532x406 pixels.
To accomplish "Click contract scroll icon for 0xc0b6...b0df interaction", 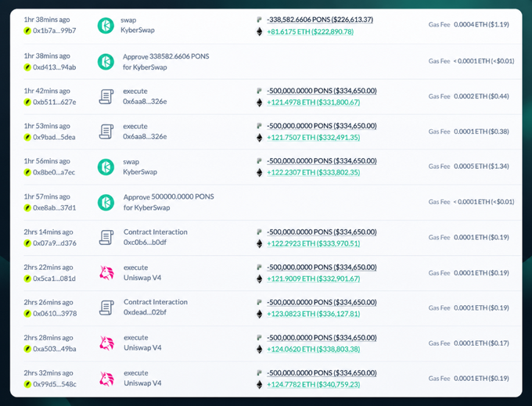I will (106, 238).
